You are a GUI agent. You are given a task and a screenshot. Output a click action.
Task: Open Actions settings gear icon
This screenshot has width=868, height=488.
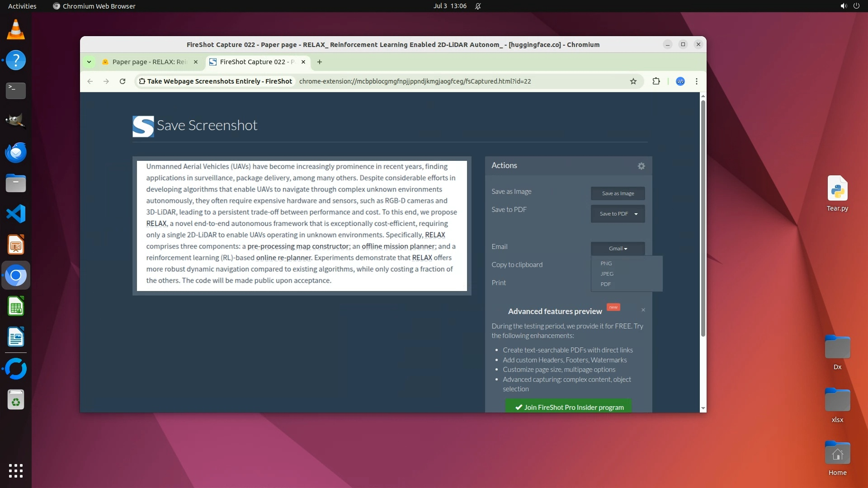click(x=641, y=166)
